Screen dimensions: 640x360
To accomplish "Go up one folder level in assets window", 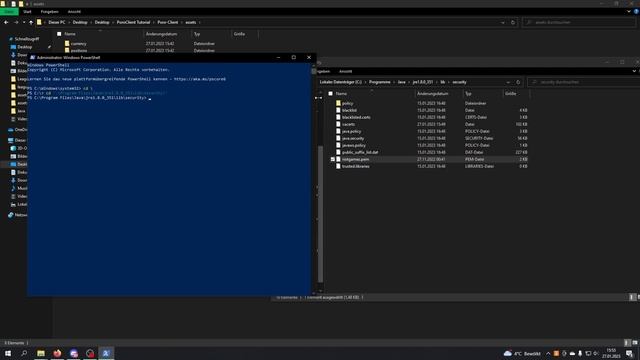I will [31, 22].
